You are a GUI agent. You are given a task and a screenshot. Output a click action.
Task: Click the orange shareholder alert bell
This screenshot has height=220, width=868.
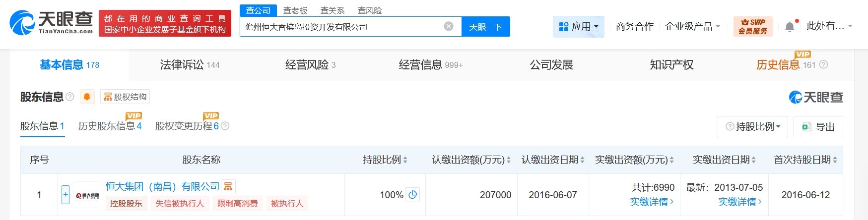click(87, 97)
